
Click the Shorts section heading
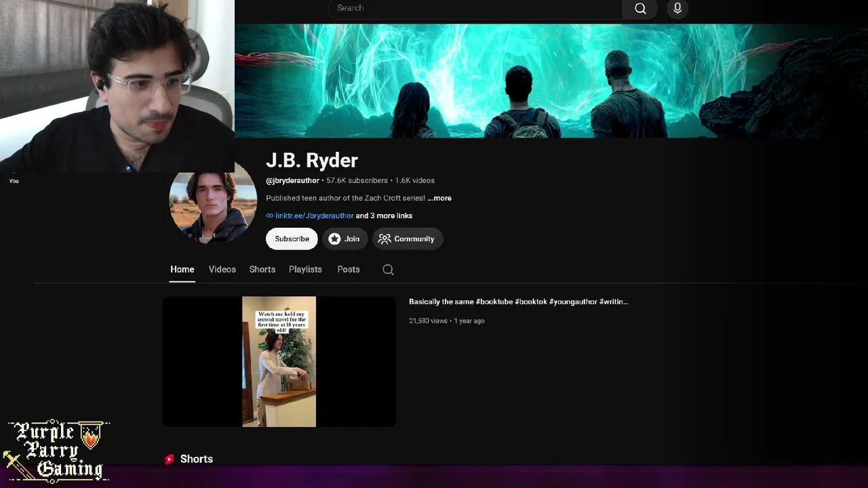tap(197, 459)
